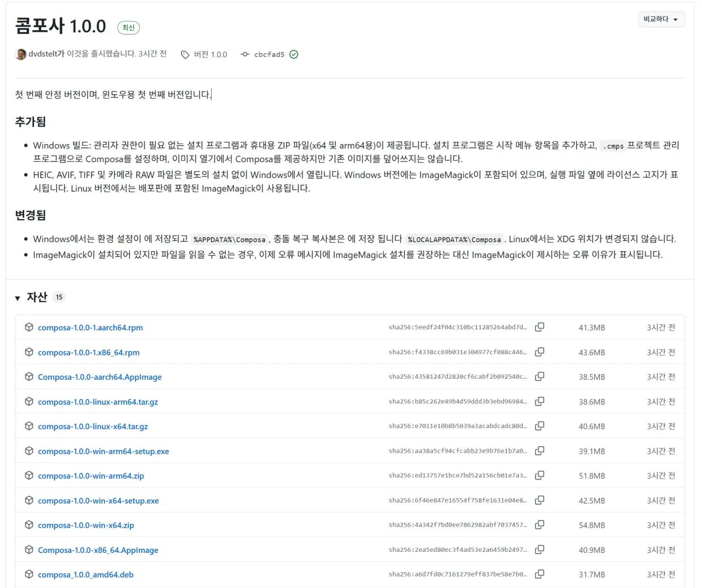Download composa-1.0.0-linux-x64.tar.gz
The width and height of the screenshot is (702, 588).
click(x=93, y=426)
